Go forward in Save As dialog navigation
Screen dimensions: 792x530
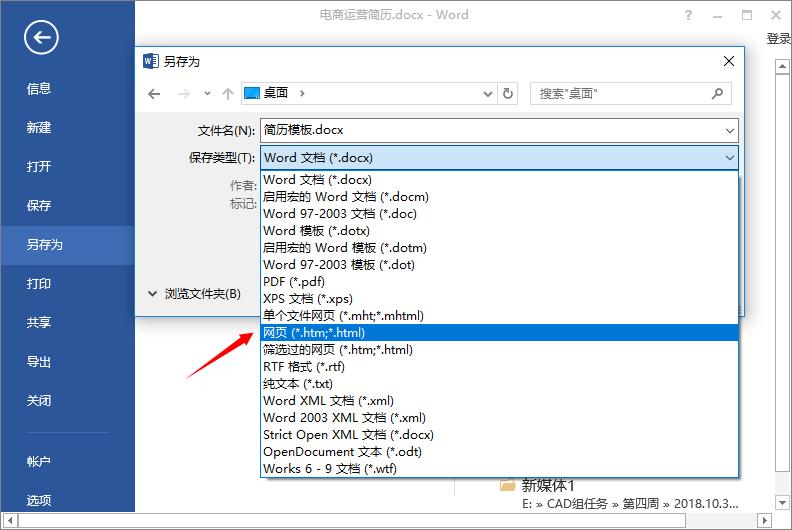pyautogui.click(x=184, y=93)
